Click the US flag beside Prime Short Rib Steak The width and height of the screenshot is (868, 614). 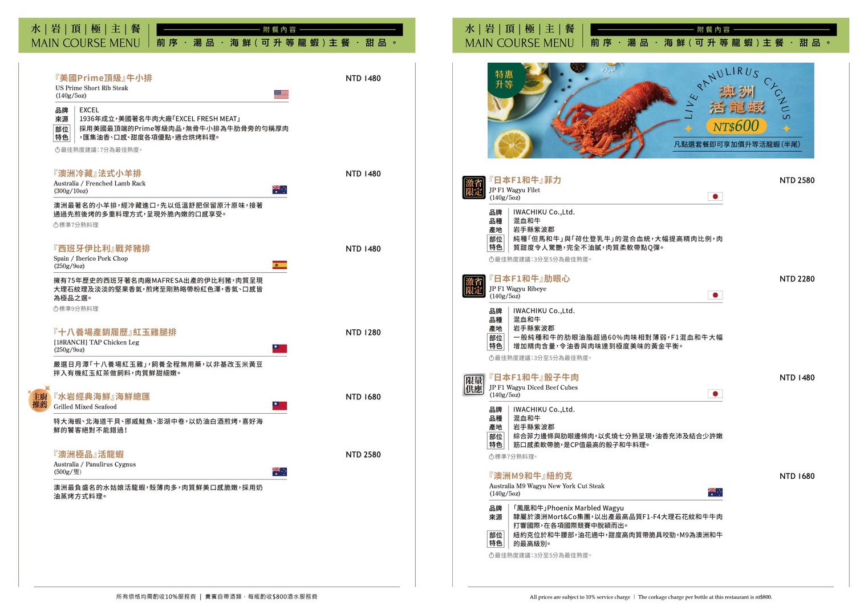point(281,94)
